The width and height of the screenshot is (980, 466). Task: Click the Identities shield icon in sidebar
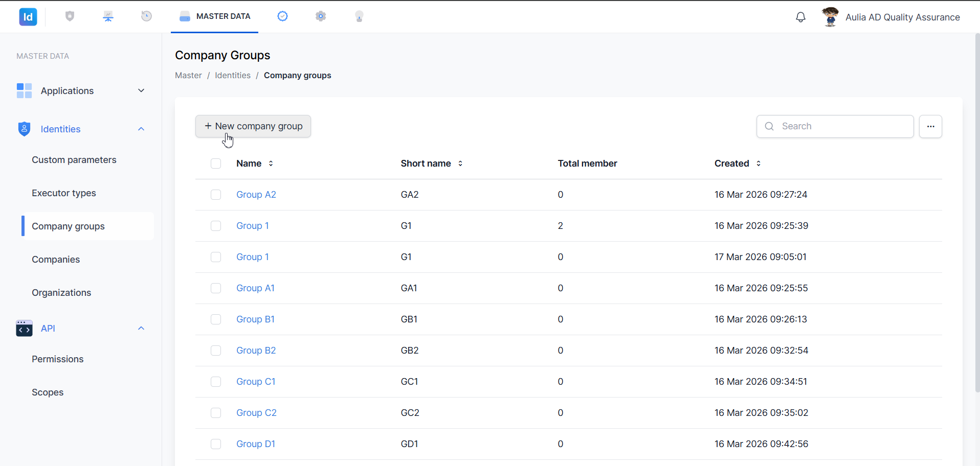point(24,129)
